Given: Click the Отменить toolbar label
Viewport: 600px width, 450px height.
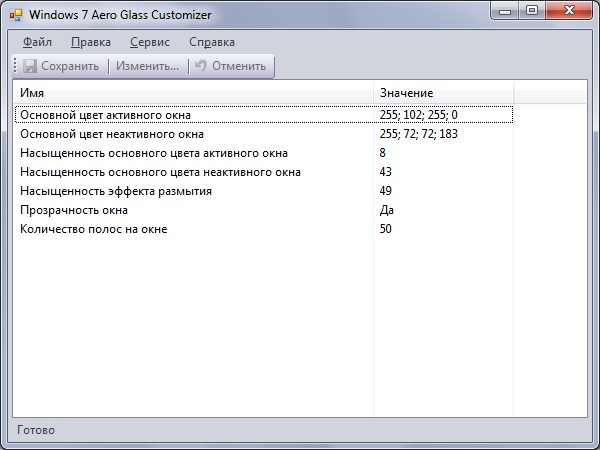Looking at the screenshot, I should coord(239,66).
